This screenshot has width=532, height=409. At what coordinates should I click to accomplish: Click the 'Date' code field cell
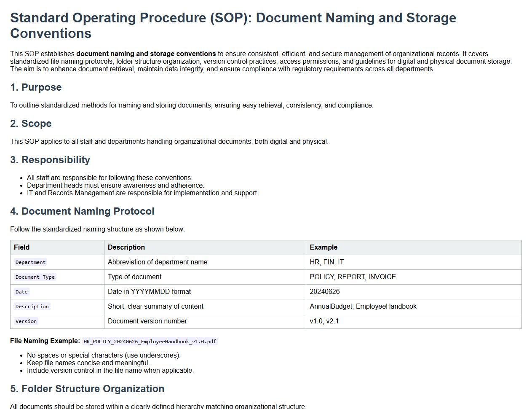point(21,292)
